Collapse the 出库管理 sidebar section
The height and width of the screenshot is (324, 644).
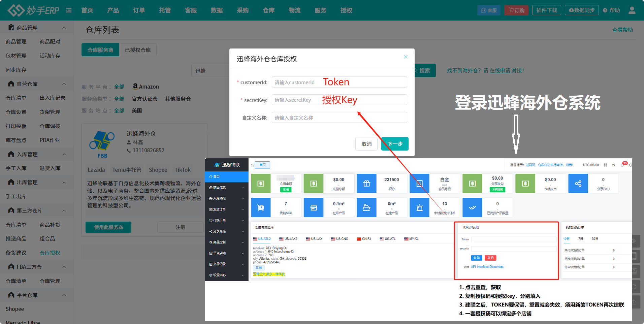64,182
